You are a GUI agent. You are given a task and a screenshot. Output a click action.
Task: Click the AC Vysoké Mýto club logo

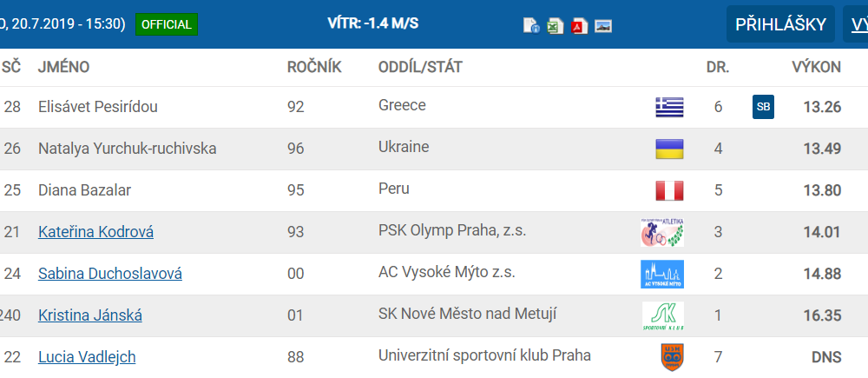click(662, 274)
